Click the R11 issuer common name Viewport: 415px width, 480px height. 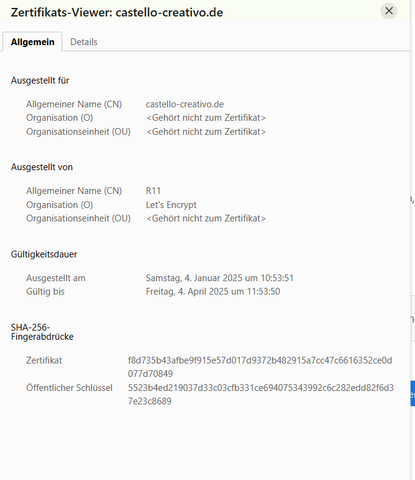(x=153, y=191)
